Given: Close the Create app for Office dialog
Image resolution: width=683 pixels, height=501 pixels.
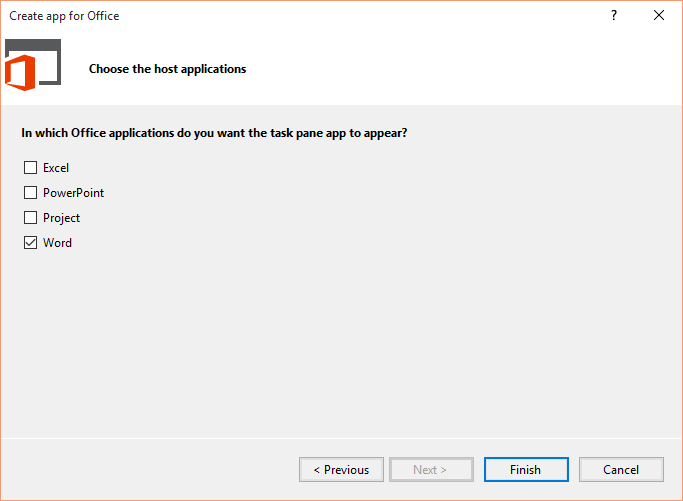Looking at the screenshot, I should click(659, 16).
